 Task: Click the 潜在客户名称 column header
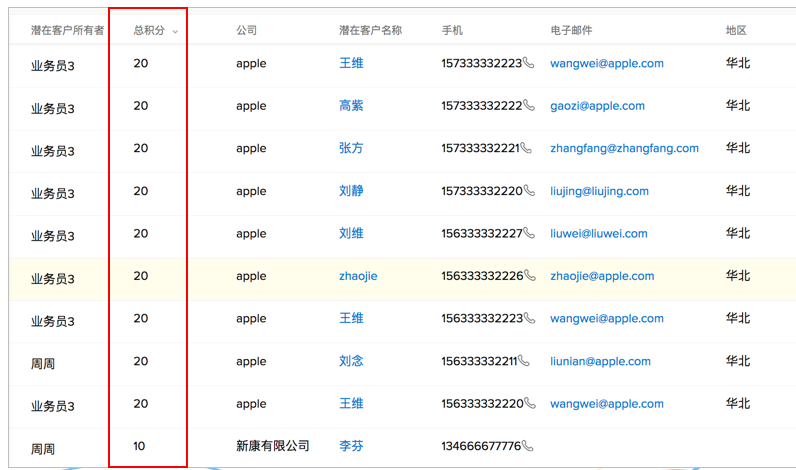(371, 30)
